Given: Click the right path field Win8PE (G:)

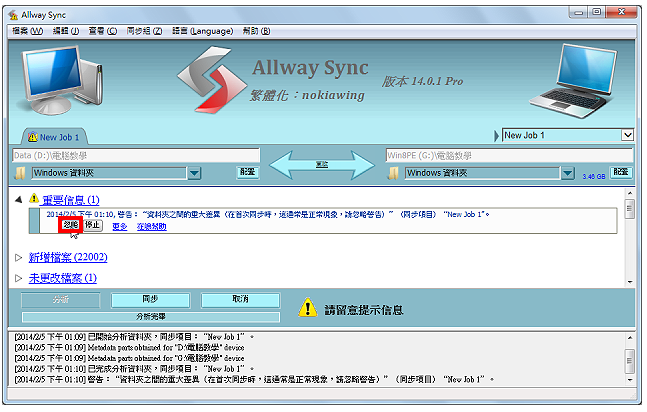Looking at the screenshot, I should coord(510,156).
